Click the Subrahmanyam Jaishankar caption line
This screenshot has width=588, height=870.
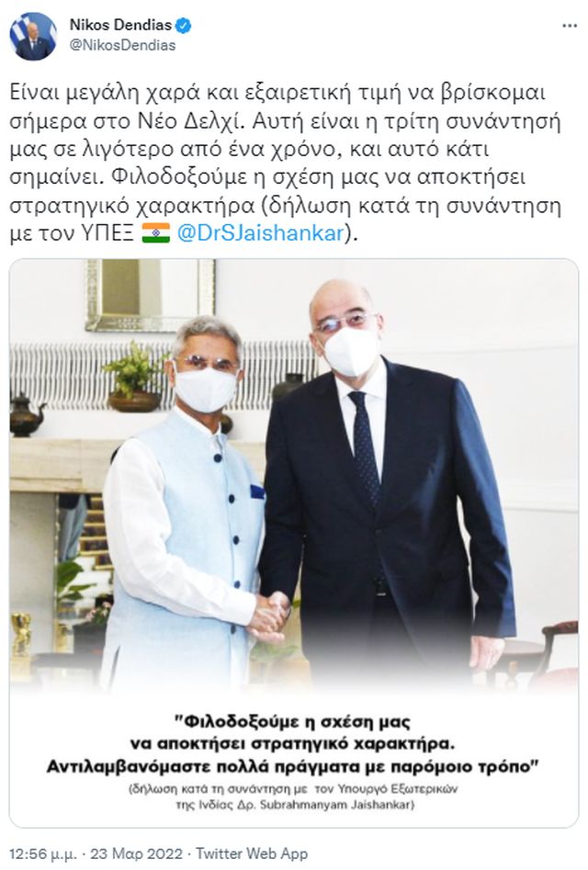coord(295,805)
